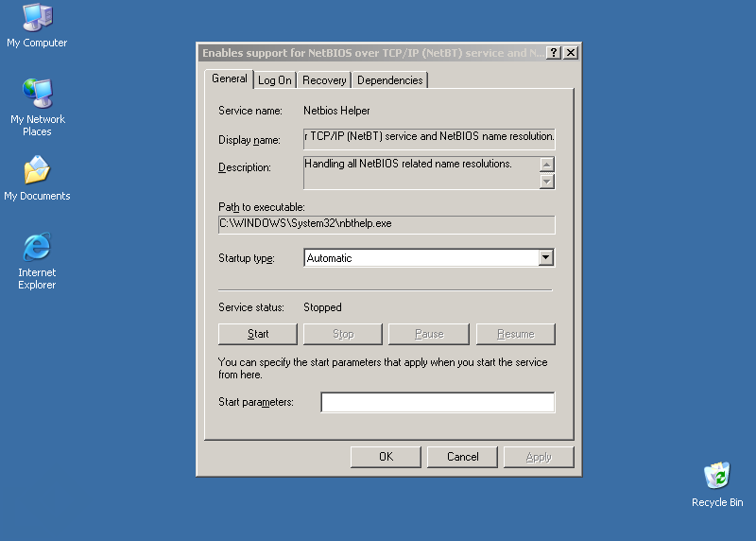Launch the Internet Explorer icon
756x541 pixels.
(x=37, y=261)
